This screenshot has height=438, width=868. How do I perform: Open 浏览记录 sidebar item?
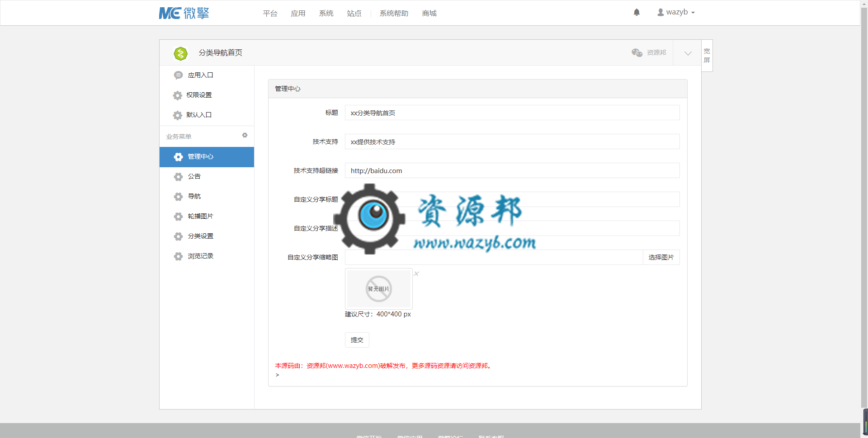(207, 256)
